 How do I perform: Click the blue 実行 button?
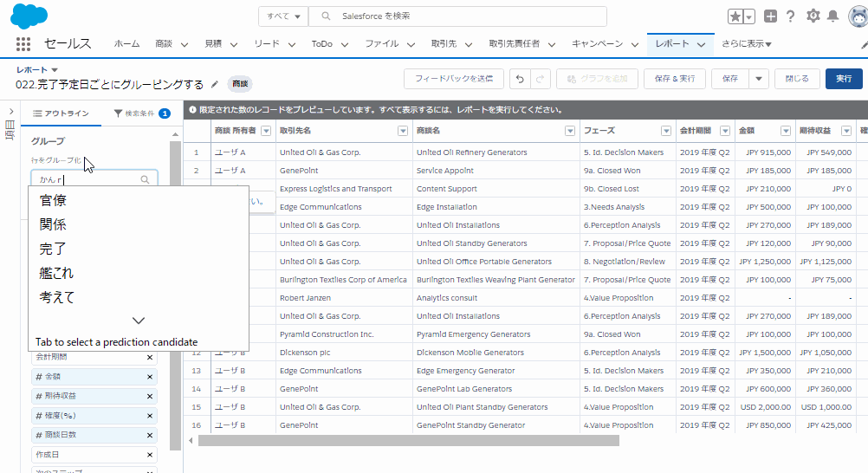point(844,79)
